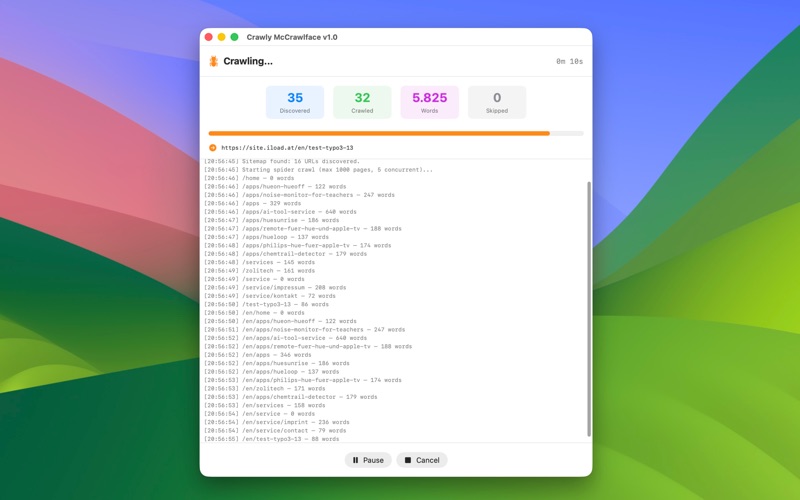The width and height of the screenshot is (800, 500).
Task: Select log line '/apps/philips-hue-fuer-apple-tv – 174 words'
Action: point(297,245)
